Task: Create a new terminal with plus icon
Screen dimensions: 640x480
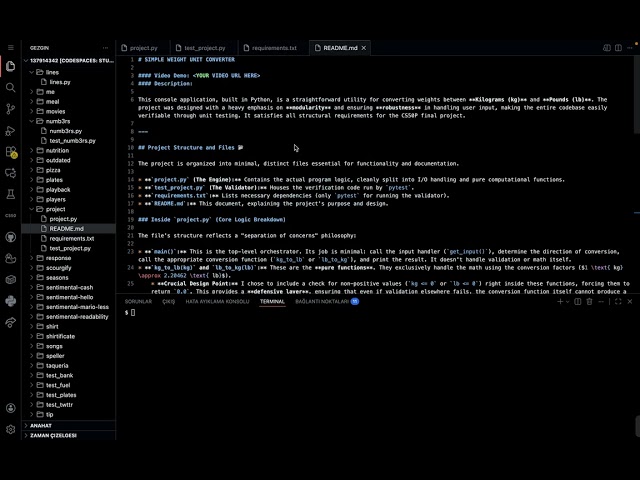Action: point(560,301)
